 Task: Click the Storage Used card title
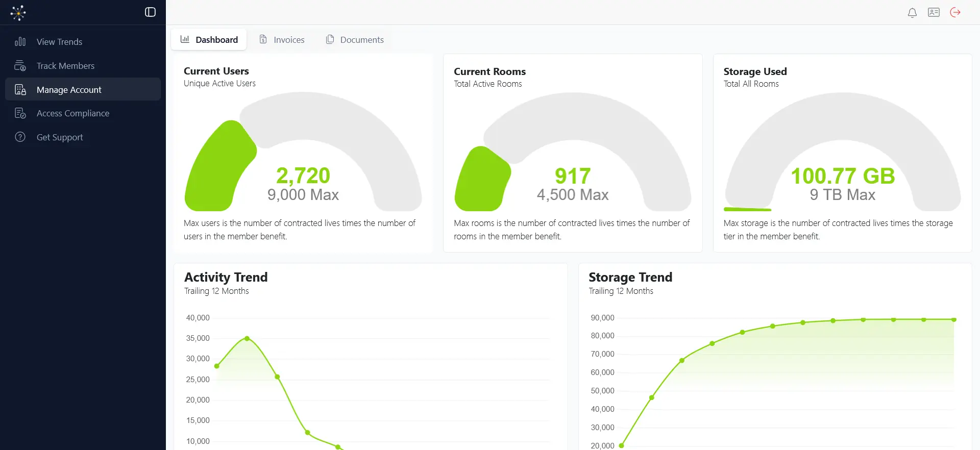755,71
